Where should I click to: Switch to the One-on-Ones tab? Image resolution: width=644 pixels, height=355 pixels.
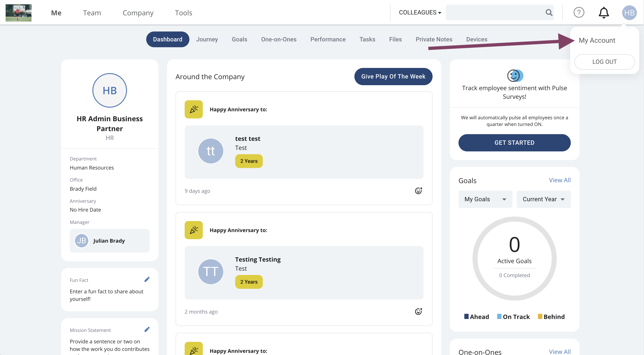pyautogui.click(x=279, y=39)
